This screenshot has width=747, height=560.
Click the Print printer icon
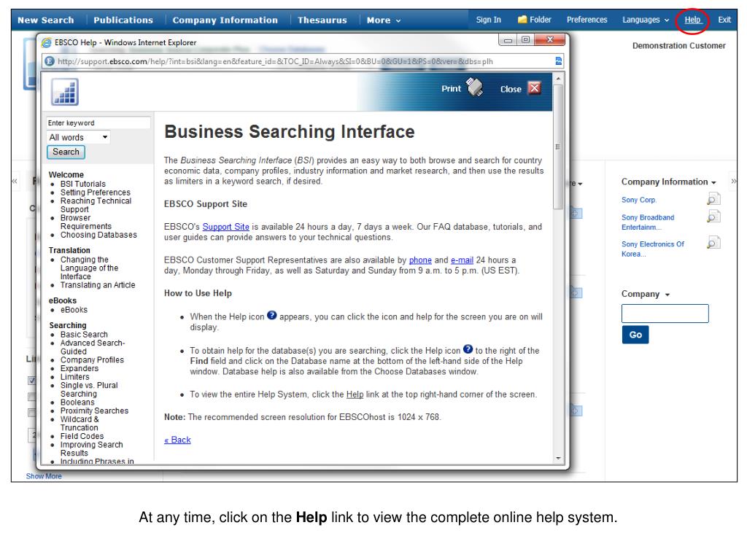click(x=474, y=87)
